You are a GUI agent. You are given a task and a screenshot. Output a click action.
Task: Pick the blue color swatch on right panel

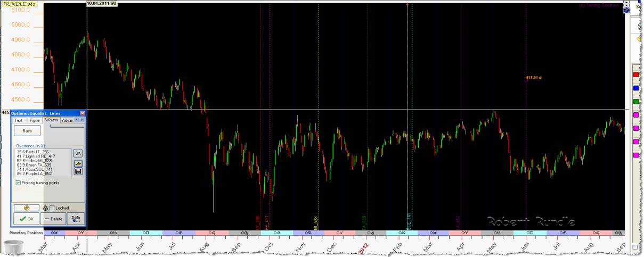pos(635,88)
